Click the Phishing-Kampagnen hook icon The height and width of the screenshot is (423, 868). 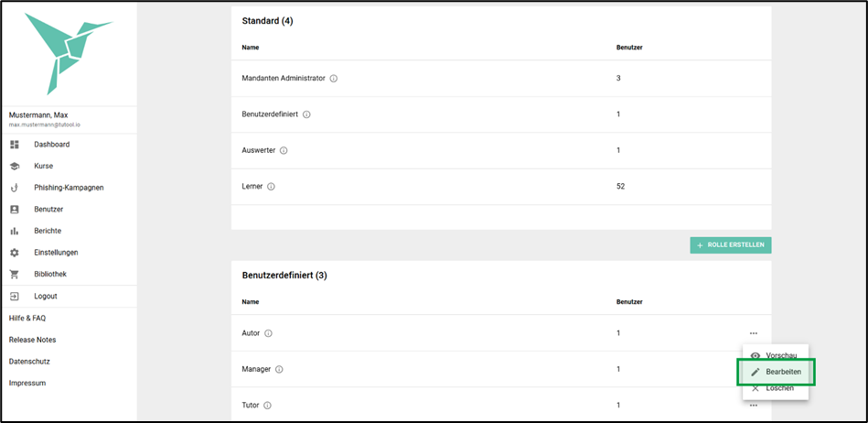(15, 188)
